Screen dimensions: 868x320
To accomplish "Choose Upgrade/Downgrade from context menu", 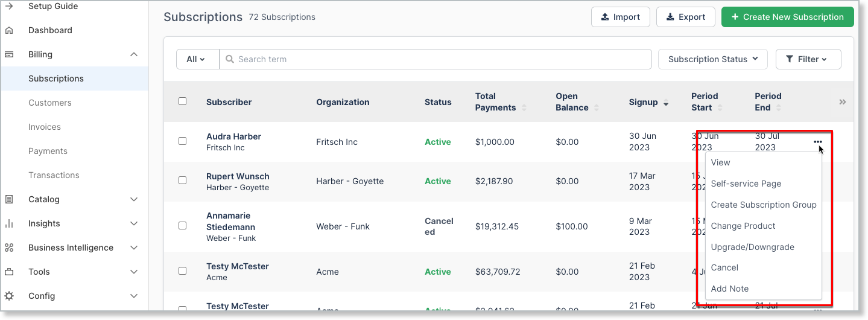I will 752,247.
